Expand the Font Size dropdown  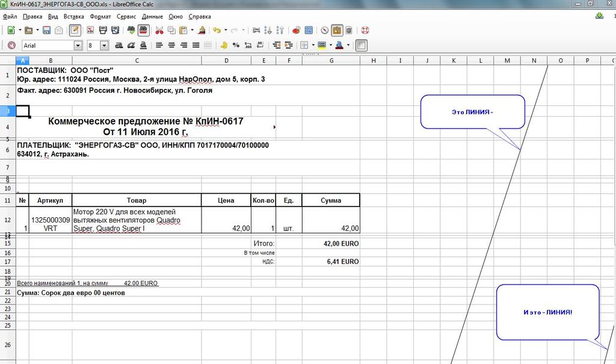tap(104, 46)
